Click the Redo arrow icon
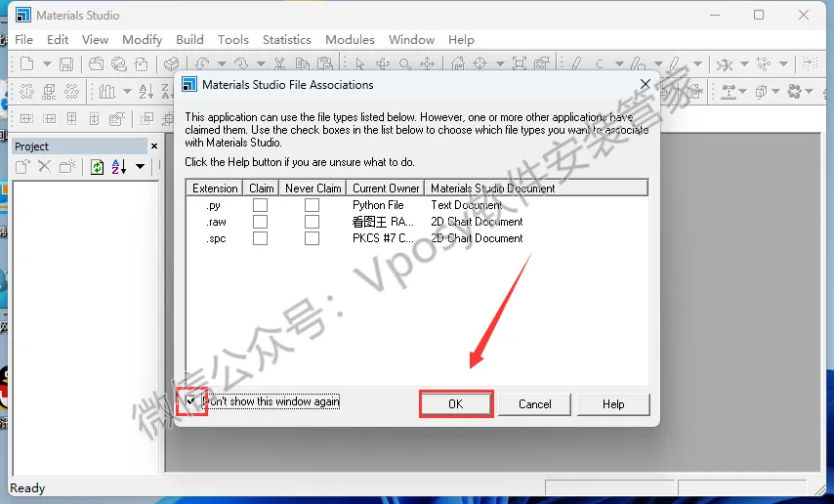834x504 pixels. tap(241, 64)
